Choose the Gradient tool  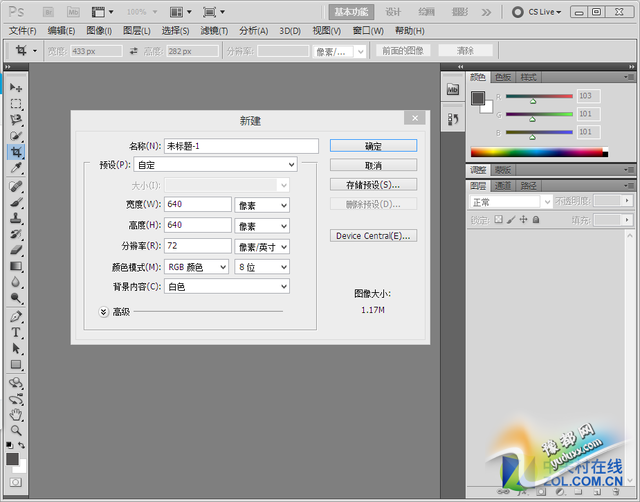pos(16,266)
